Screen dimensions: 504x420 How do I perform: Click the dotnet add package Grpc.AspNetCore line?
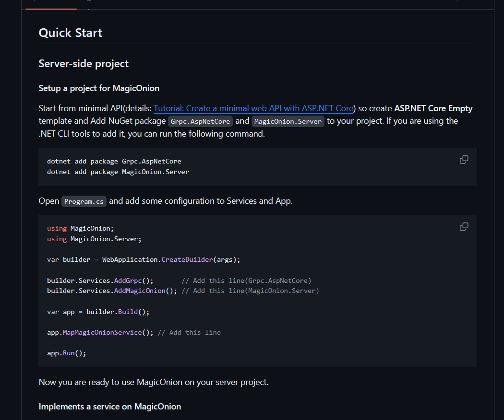[x=114, y=161]
